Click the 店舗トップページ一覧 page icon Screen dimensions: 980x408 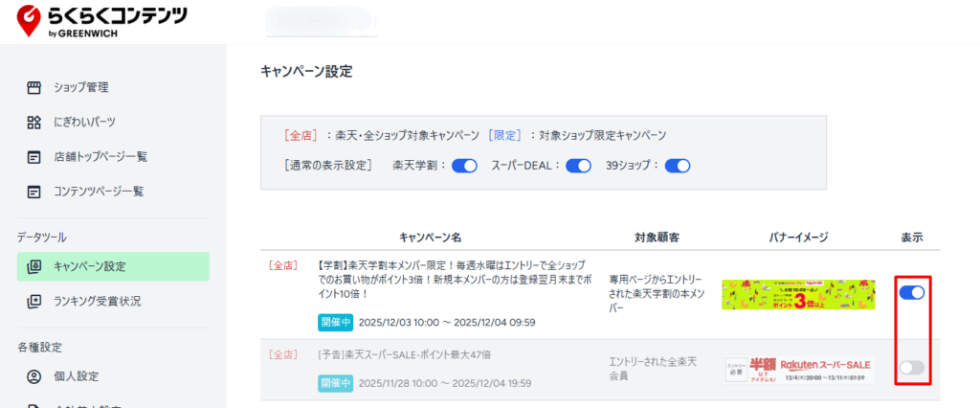34,157
